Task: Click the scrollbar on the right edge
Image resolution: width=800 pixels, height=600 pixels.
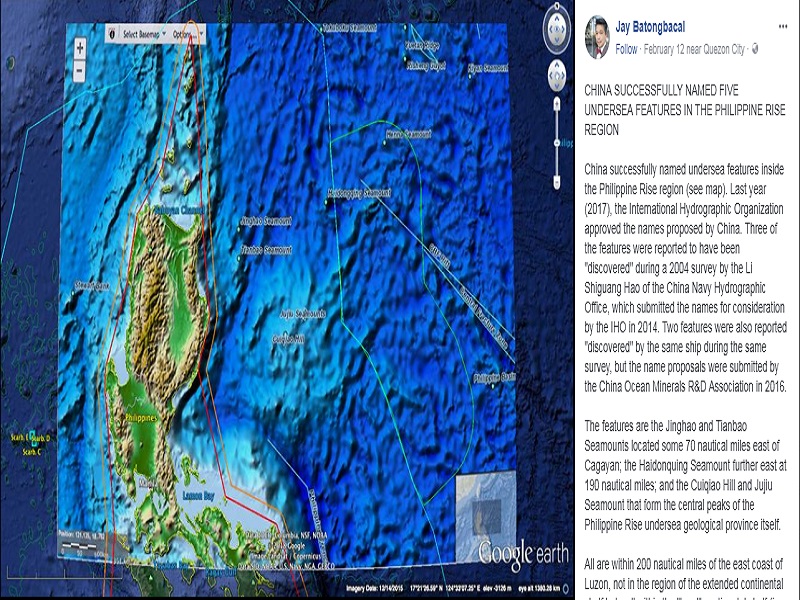Action: pos(795,300)
